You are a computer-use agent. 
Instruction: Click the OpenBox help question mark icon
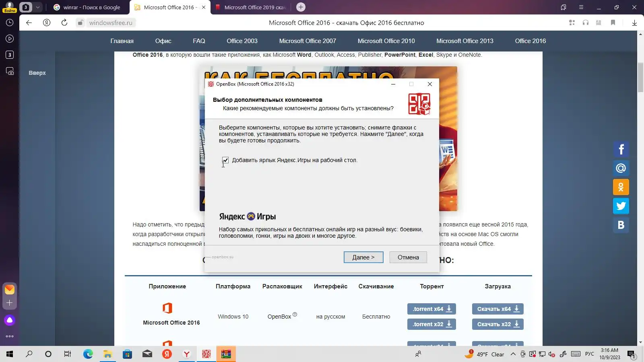pyautogui.click(x=295, y=315)
